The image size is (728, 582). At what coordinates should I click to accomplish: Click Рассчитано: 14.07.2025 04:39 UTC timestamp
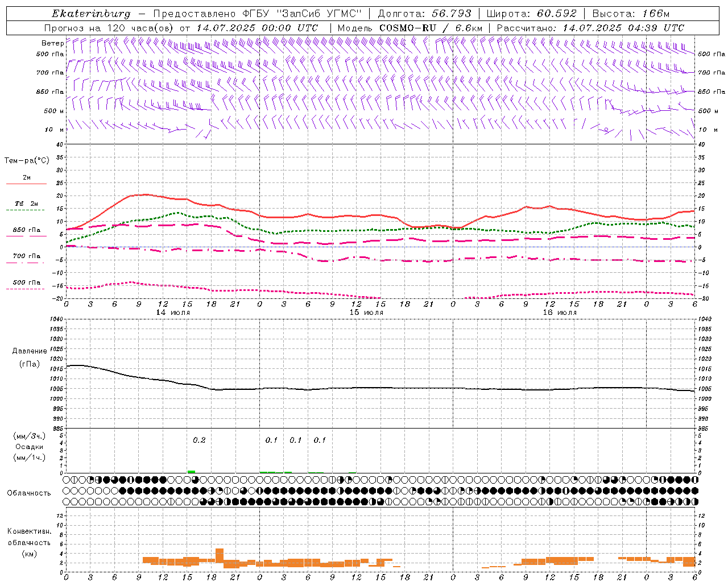(x=590, y=28)
